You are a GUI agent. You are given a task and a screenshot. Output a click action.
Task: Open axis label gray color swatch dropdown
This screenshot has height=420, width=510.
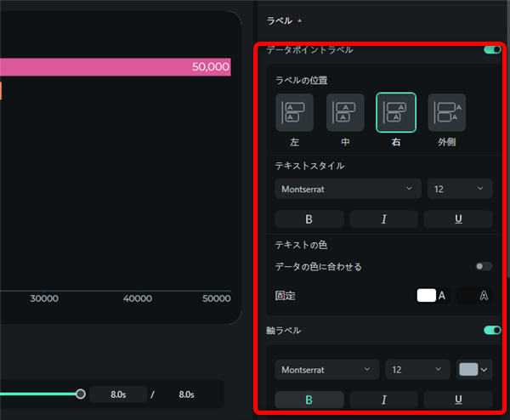(474, 370)
